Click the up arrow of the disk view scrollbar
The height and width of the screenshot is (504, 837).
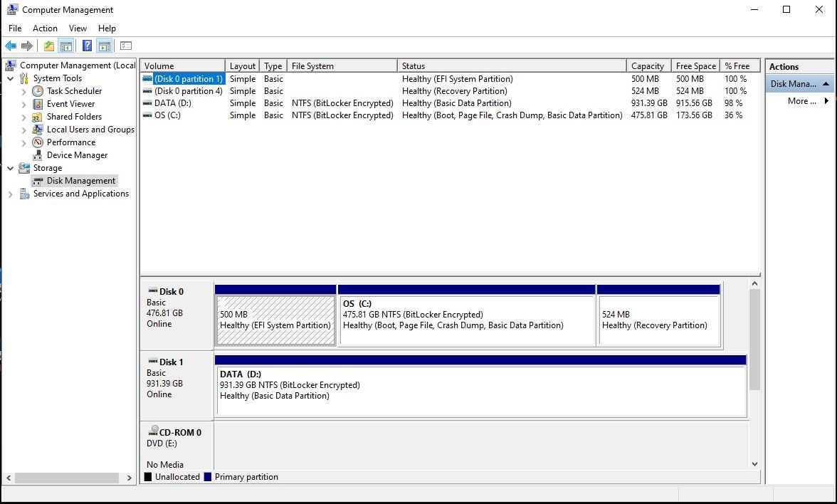(754, 283)
